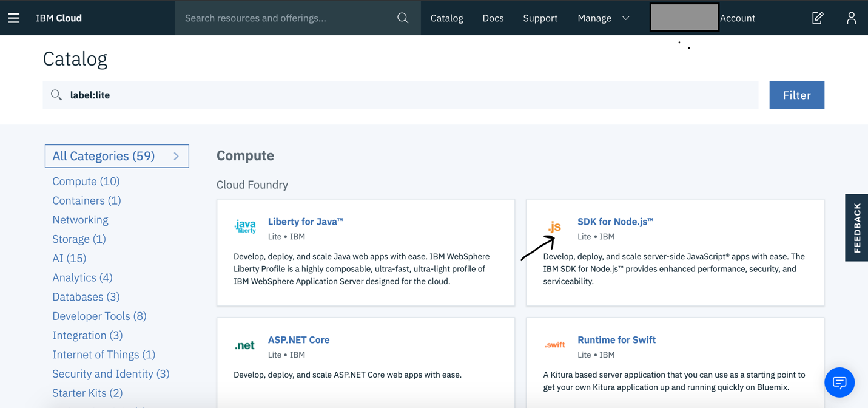Click the ASP.NET Core .net logo
Image resolution: width=868 pixels, height=408 pixels.
pyautogui.click(x=245, y=345)
